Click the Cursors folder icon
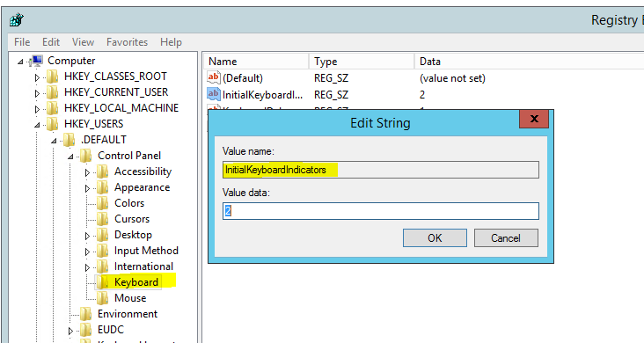This screenshot has width=644, height=343. [102, 219]
